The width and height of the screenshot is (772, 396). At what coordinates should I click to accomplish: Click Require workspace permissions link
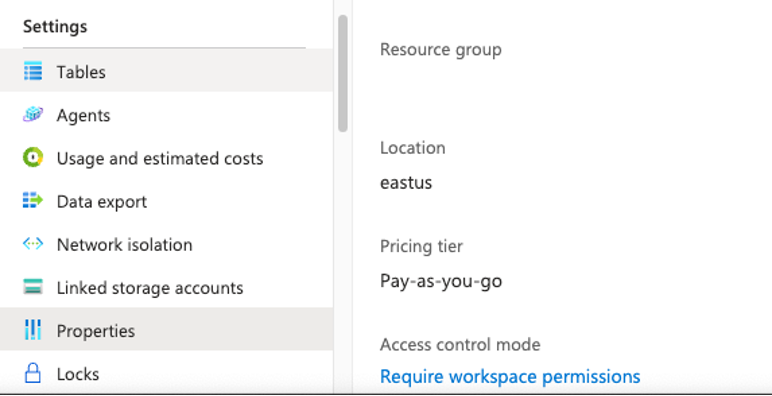click(510, 377)
